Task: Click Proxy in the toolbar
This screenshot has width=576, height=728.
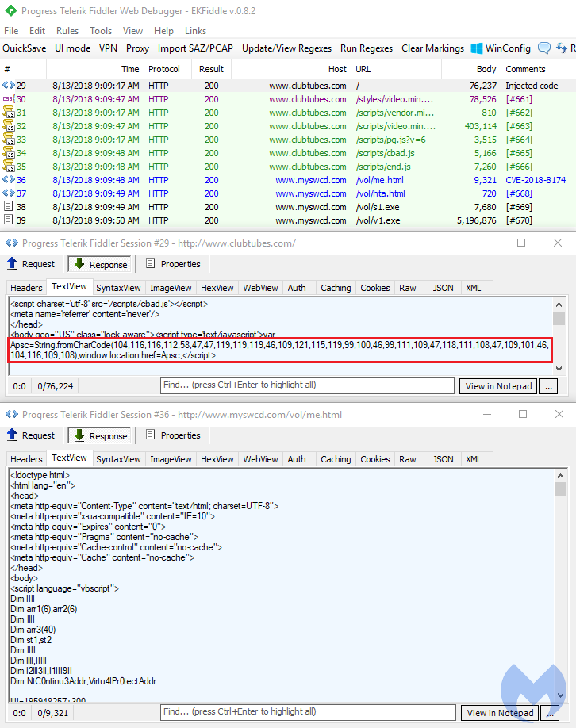Action: pyautogui.click(x=137, y=48)
